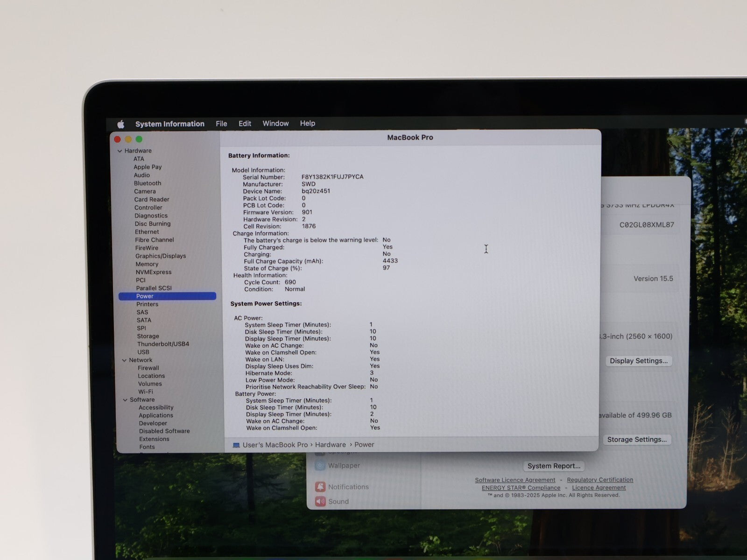Select Memory in the sidebar
Screen dimensions: 747x560
click(147, 264)
